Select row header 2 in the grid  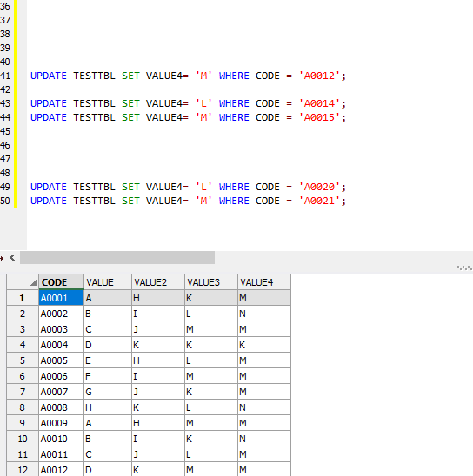point(23,314)
